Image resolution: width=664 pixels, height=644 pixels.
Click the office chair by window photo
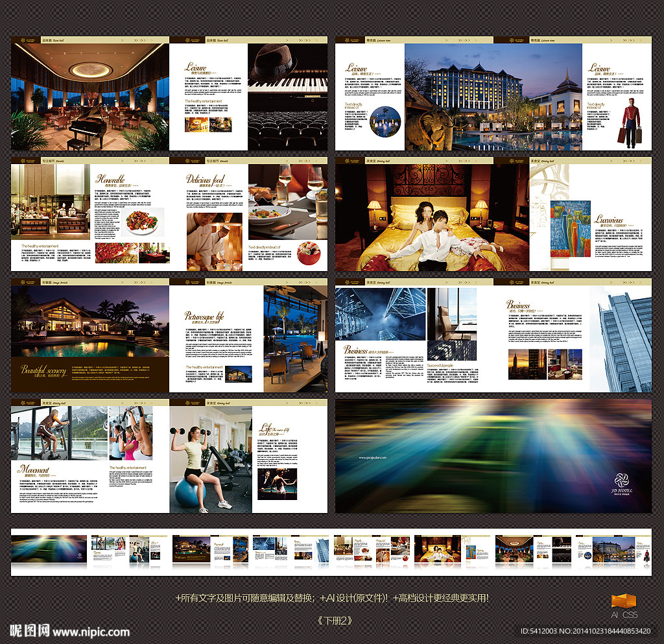tap(452, 314)
